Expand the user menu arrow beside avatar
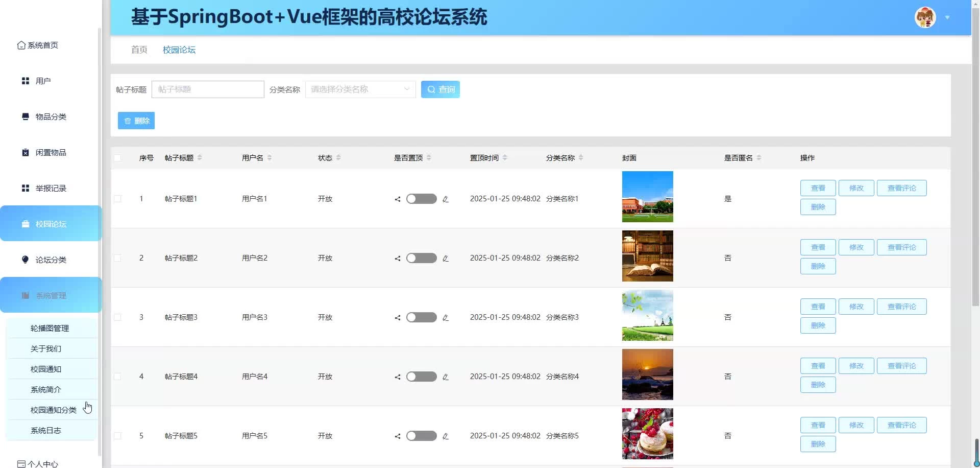This screenshot has height=468, width=980. 947,17
